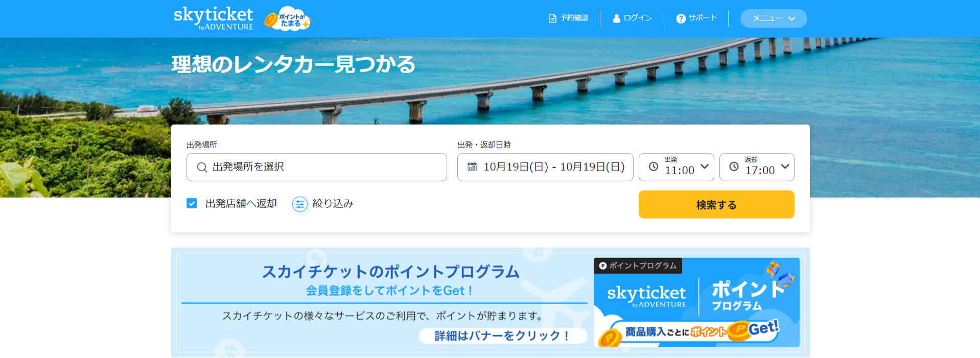This screenshot has width=980, height=358.
Task: Click the clock icon beside 出発 11:00
Action: point(653,166)
